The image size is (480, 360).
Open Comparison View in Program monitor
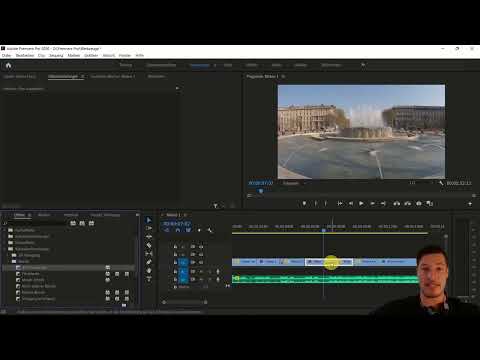[430, 203]
